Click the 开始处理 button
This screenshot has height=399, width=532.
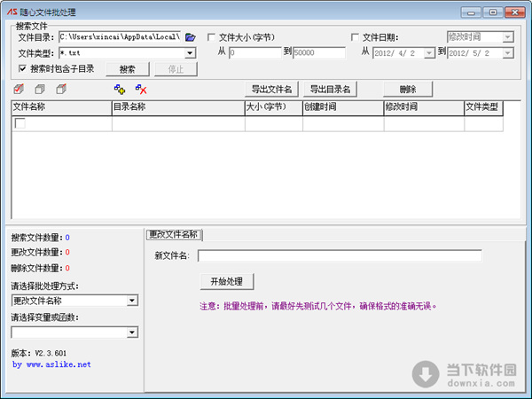226,281
